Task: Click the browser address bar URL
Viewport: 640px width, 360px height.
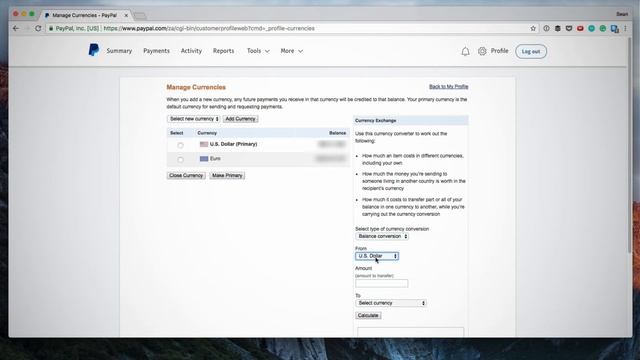Action: click(209, 29)
